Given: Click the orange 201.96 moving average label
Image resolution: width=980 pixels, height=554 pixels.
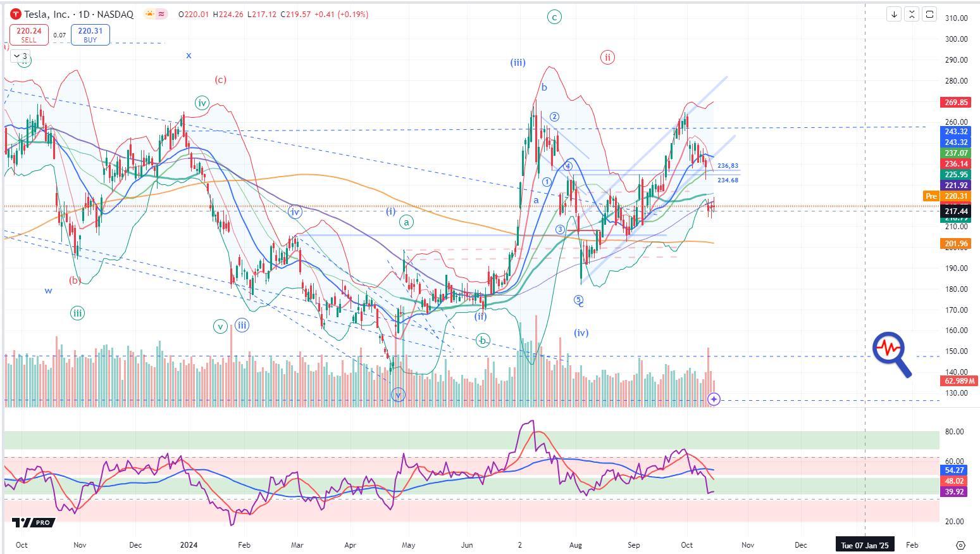Looking at the screenshot, I should tap(956, 244).
